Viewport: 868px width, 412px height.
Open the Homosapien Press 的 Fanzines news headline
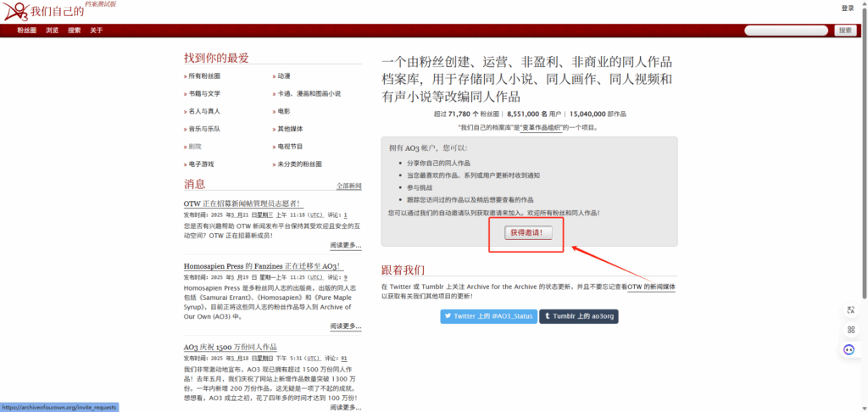pyautogui.click(x=264, y=266)
